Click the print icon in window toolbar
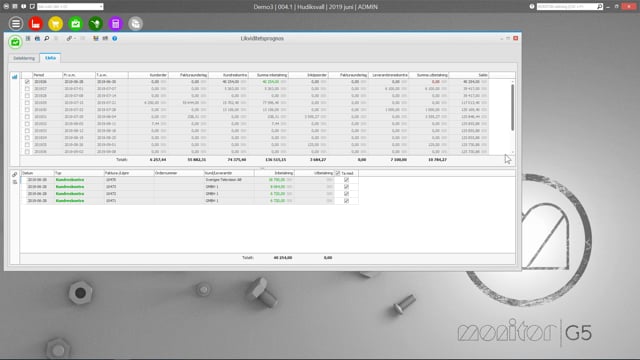Viewport: 640px width, 360px height. pos(37,38)
